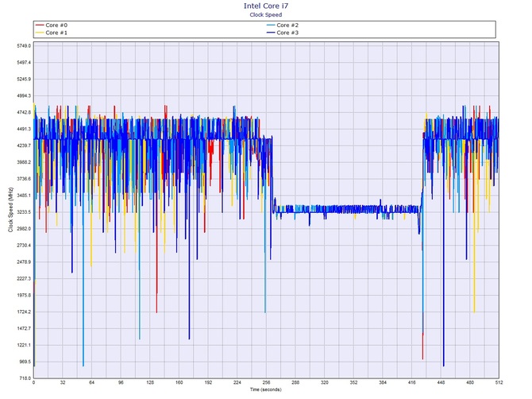Click the 160 time axis tick label
This screenshot has height=399, width=532.
point(179,382)
